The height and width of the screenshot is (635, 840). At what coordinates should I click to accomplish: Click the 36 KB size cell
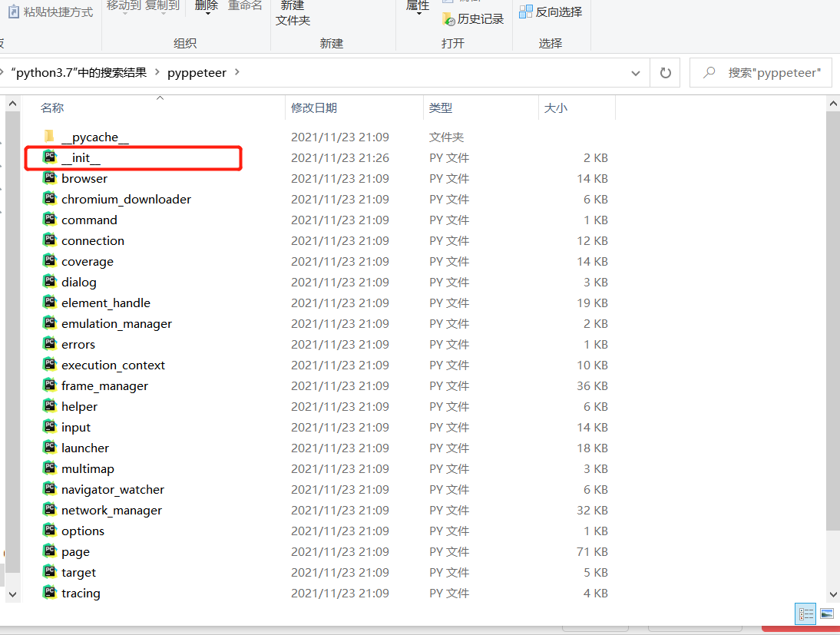point(593,385)
